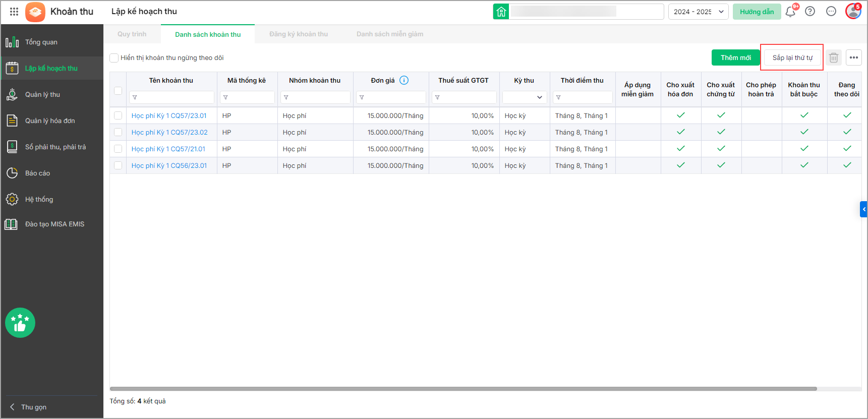Click the Thêm mới button
868x419 pixels.
pos(735,58)
